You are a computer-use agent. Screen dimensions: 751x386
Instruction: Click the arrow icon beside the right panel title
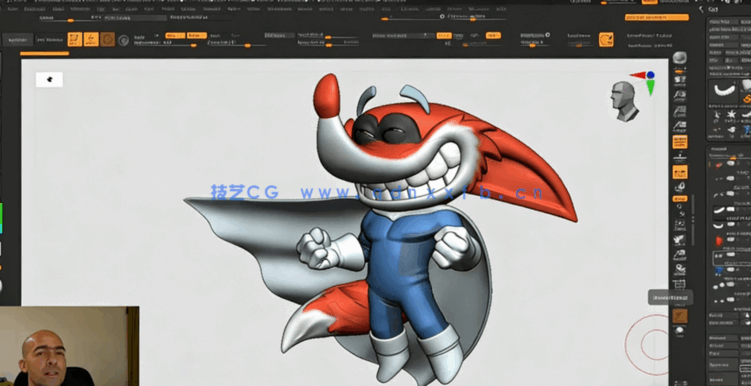point(701,8)
